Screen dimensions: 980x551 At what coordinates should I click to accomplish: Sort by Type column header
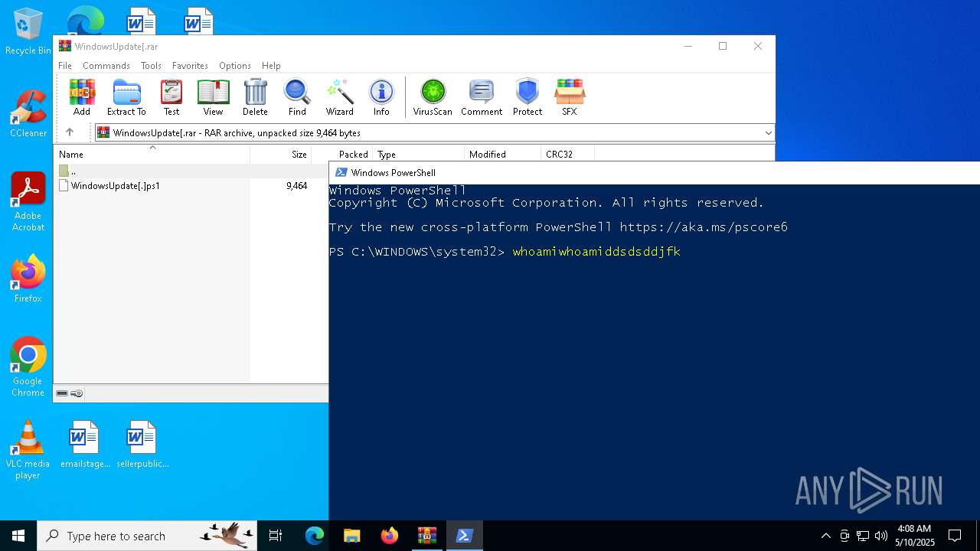point(418,154)
